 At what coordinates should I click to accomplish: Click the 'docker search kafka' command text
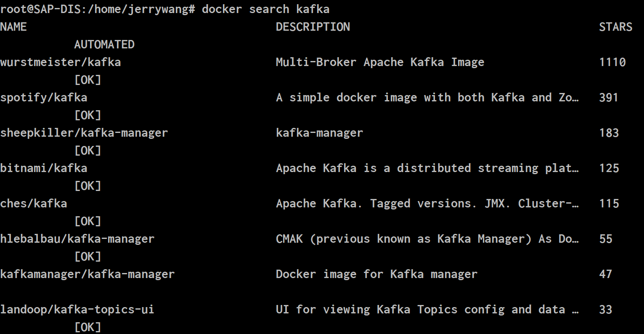(x=265, y=9)
